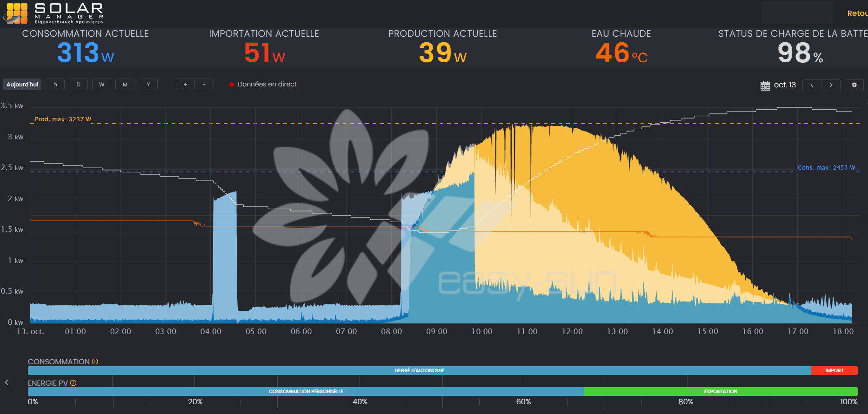Go to previous day arrow
Screen dimensions: 868x414
click(x=812, y=85)
